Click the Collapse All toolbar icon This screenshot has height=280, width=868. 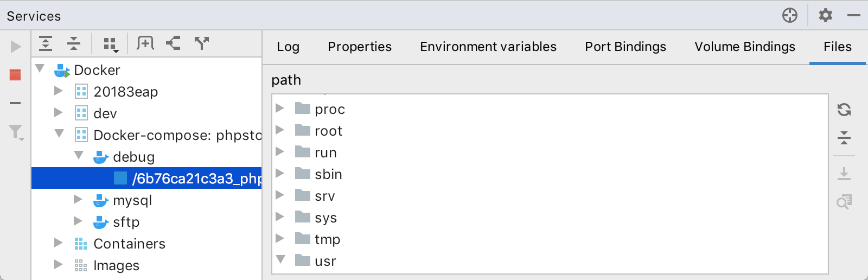74,43
